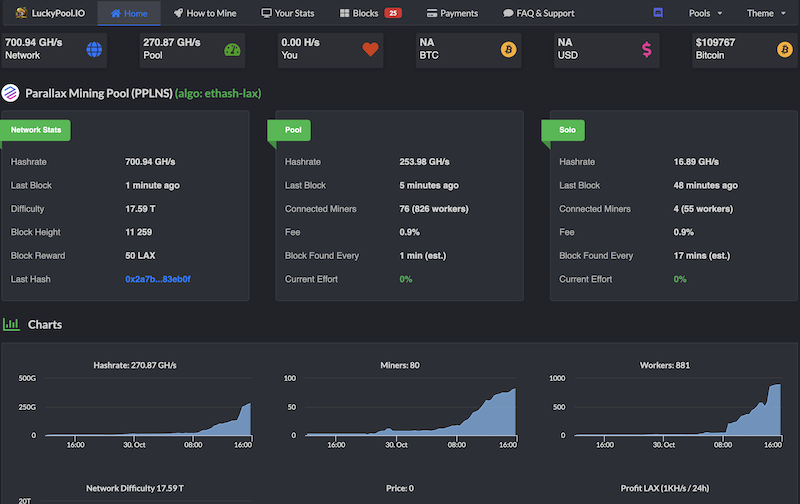Click the algo: ethash-lax text
Screen dimensions: 800x504
coord(218,93)
